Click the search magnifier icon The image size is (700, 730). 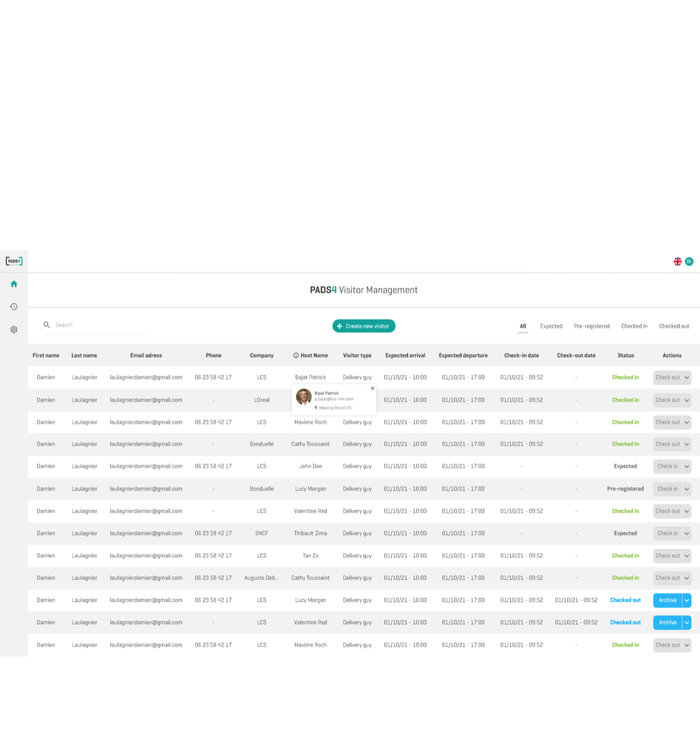(x=47, y=325)
